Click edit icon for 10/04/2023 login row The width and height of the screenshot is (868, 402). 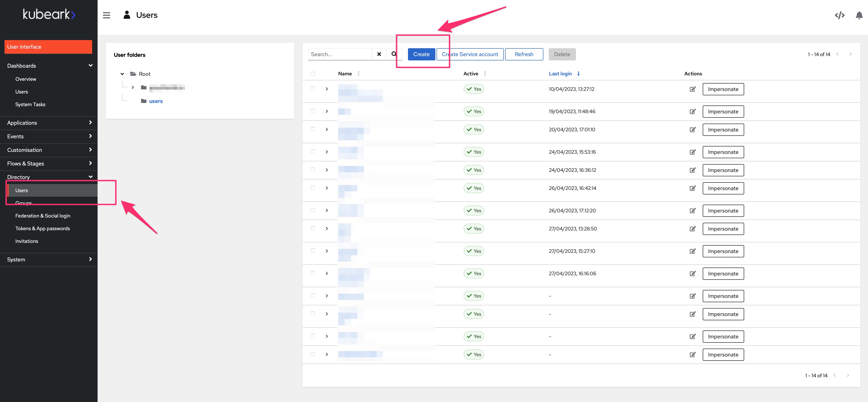coord(693,89)
